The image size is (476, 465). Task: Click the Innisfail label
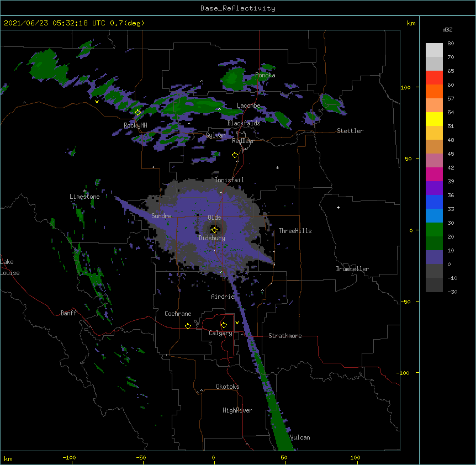[x=229, y=180]
